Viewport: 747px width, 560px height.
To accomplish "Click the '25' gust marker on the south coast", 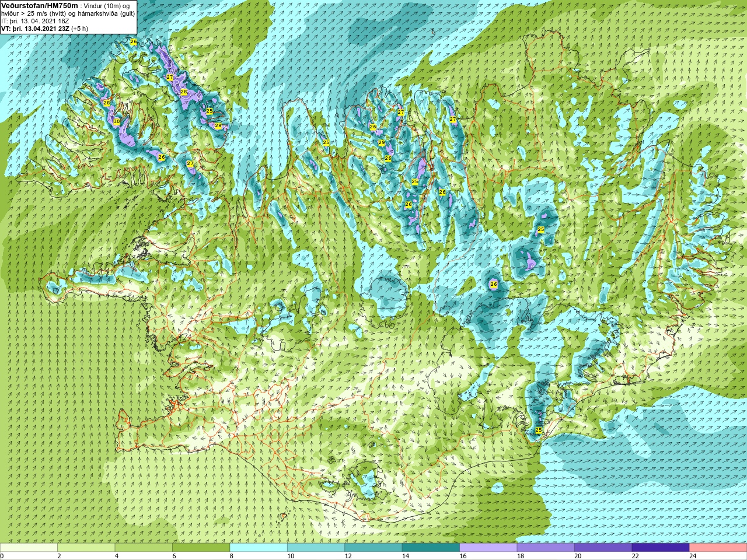I will click(x=539, y=430).
